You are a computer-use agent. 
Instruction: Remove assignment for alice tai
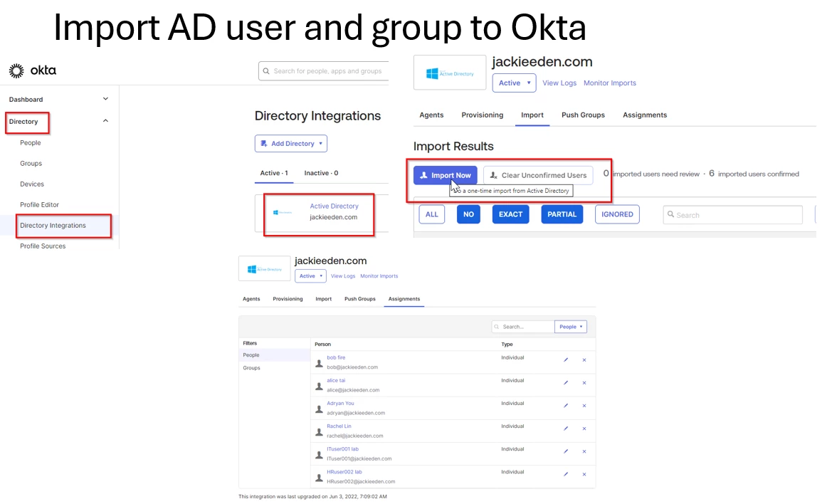tap(584, 382)
